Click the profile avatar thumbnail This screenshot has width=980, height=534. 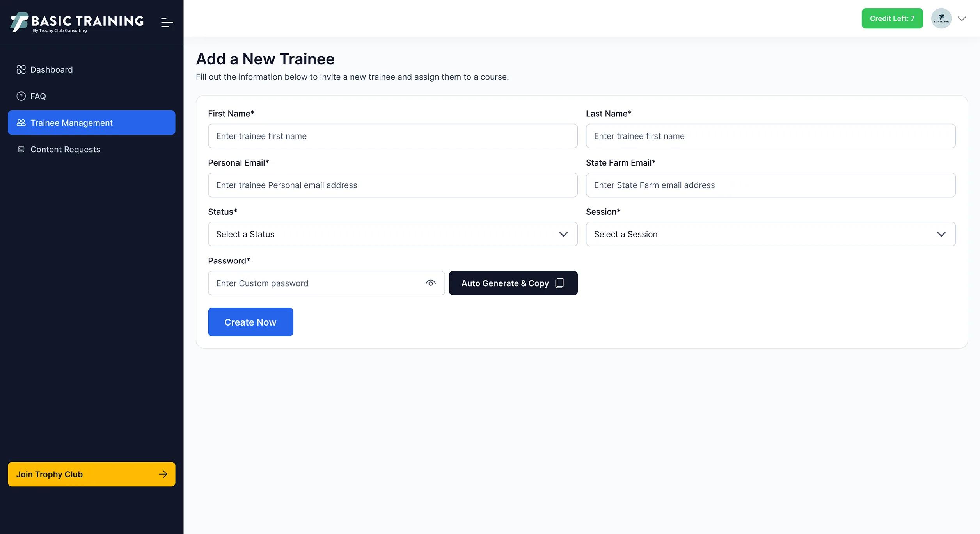click(941, 18)
